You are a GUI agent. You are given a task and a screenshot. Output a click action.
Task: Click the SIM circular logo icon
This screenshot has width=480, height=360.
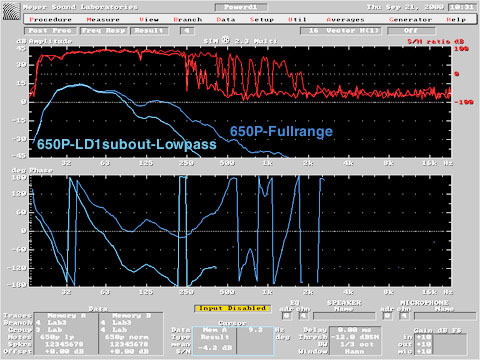click(x=226, y=40)
